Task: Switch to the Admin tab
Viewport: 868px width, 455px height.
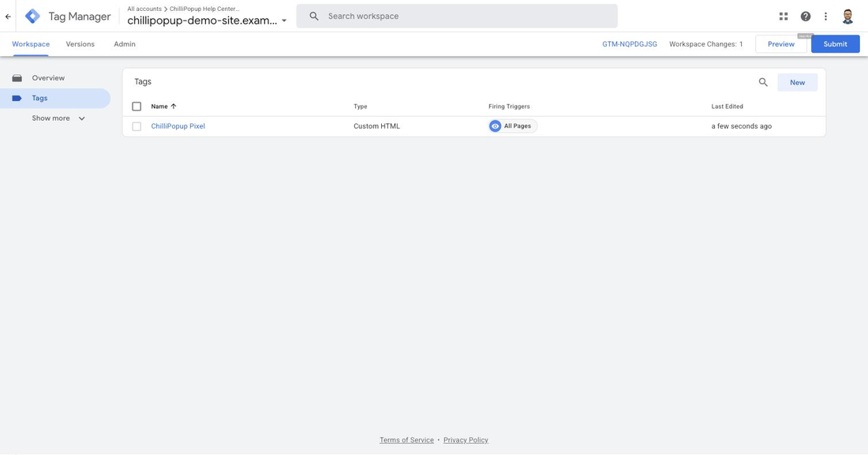Action: (125, 44)
